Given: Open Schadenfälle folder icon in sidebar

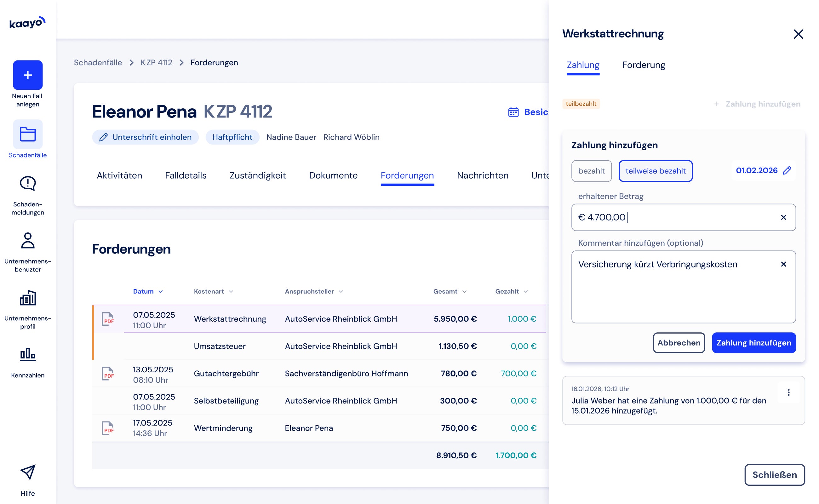Looking at the screenshot, I should (28, 134).
